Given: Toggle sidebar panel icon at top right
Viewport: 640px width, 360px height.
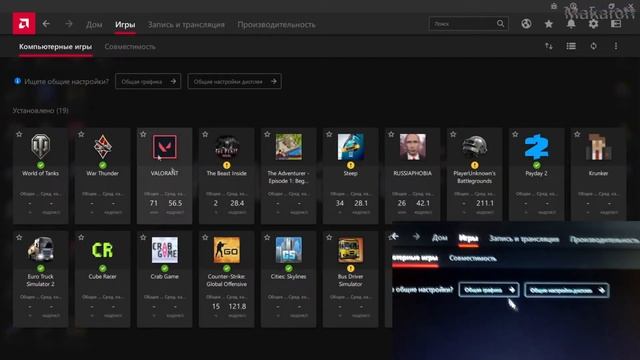Looking at the screenshot, I should 616,24.
